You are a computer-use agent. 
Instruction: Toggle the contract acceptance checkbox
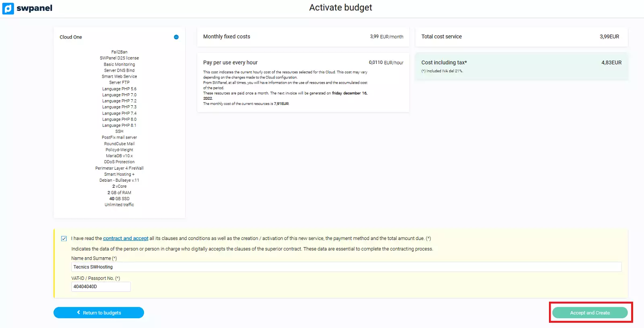pyautogui.click(x=64, y=238)
